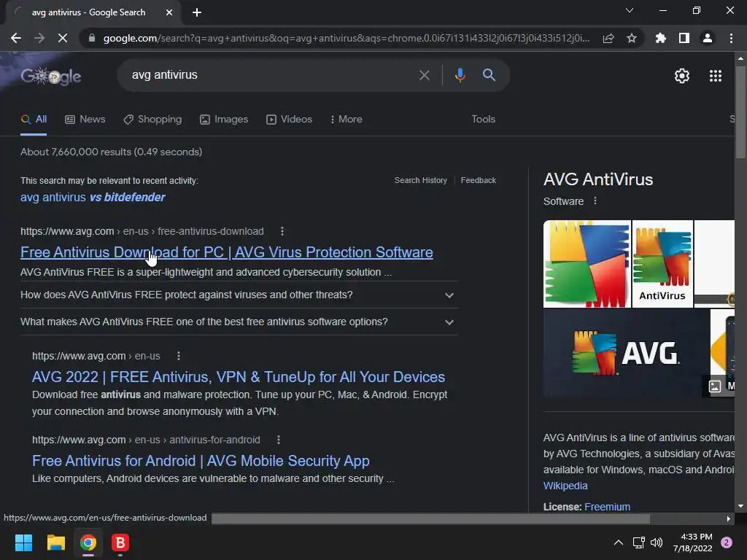Open options for free-antivirus-download result
The height and width of the screenshot is (560, 747).
(x=282, y=231)
